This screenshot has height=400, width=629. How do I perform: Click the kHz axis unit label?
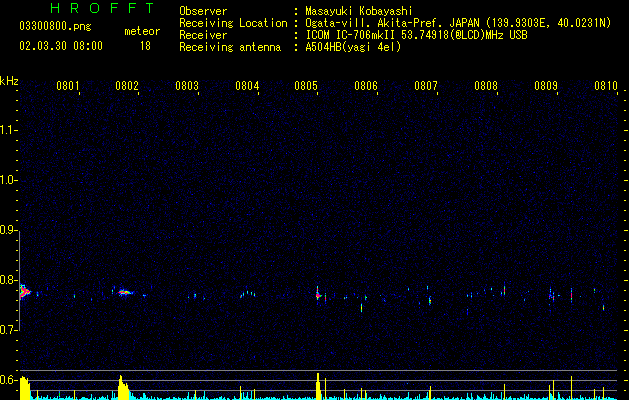pyautogui.click(x=9, y=81)
